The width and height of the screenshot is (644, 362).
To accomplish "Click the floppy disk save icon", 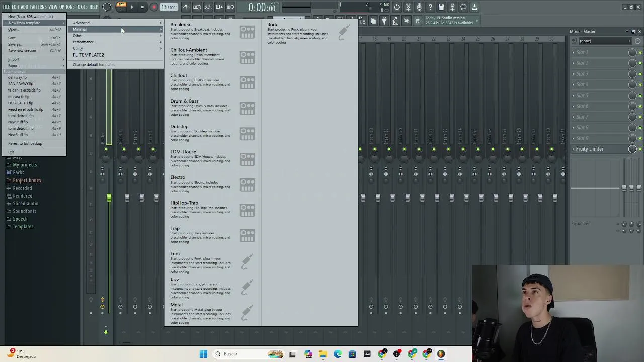I will click(441, 7).
